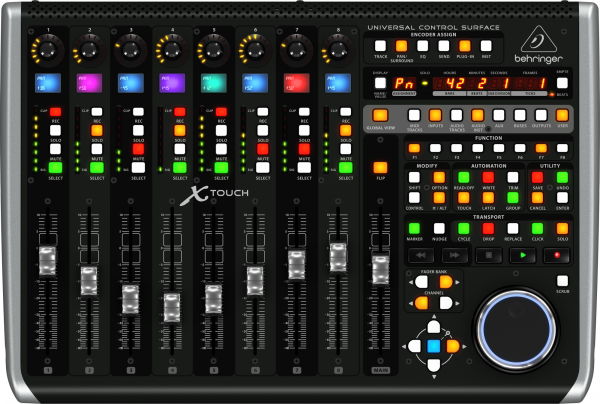
Task: Move to previous Fader Bank
Action: click(x=421, y=282)
